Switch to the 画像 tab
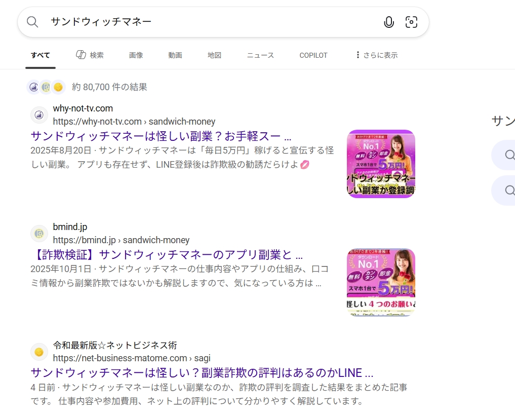Image resolution: width=515 pixels, height=420 pixels. click(136, 55)
